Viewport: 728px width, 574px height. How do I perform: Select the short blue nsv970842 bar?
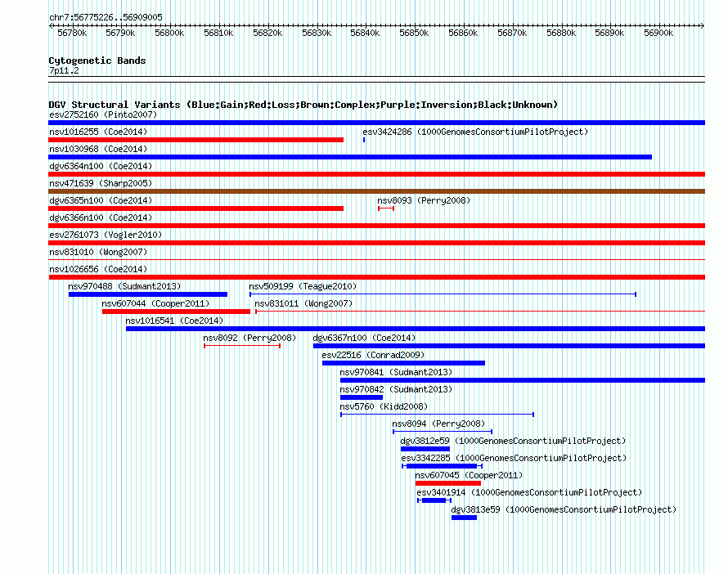coord(362,397)
